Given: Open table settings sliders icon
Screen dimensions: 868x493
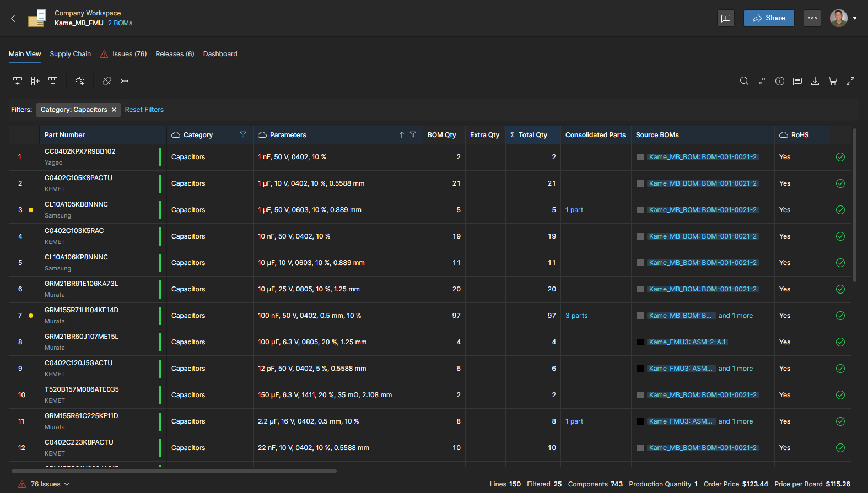Looking at the screenshot, I should pyautogui.click(x=762, y=81).
